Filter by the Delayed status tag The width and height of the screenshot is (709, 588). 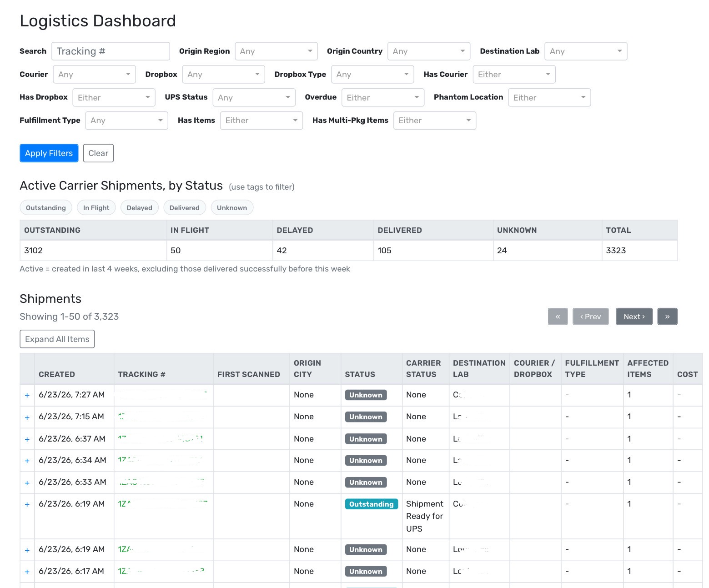tap(140, 208)
